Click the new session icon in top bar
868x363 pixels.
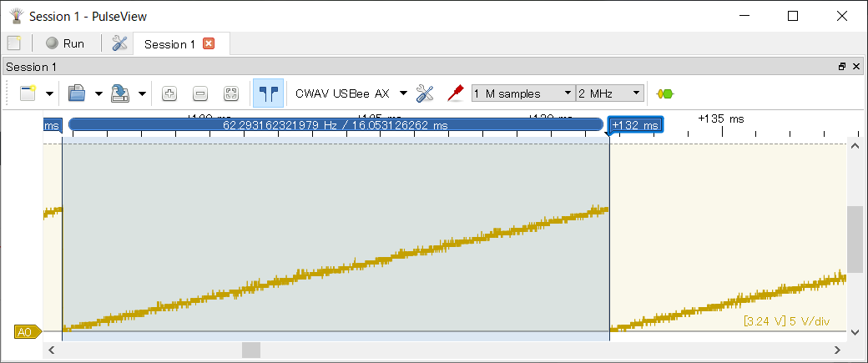(13, 43)
